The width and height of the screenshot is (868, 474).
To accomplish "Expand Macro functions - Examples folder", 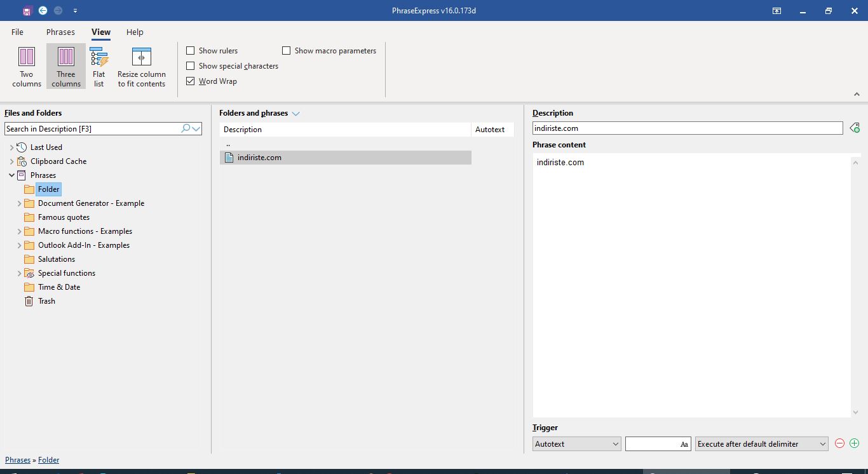I will (x=19, y=231).
